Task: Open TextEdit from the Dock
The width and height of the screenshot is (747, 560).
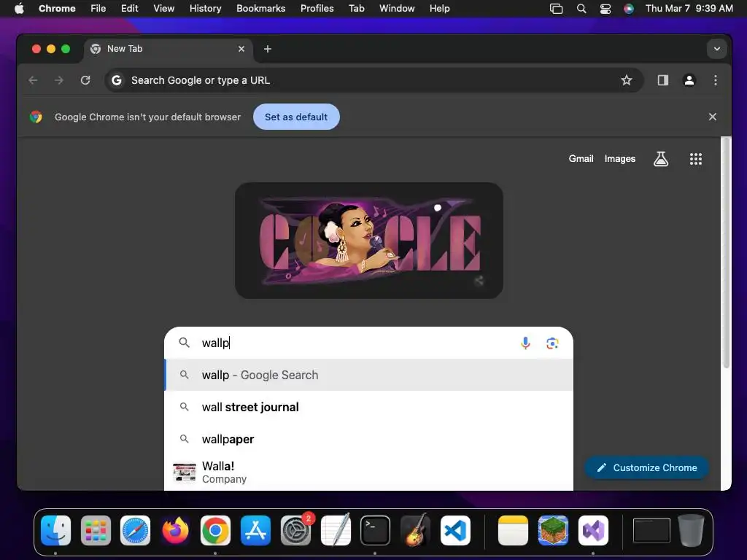Action: coord(336,531)
